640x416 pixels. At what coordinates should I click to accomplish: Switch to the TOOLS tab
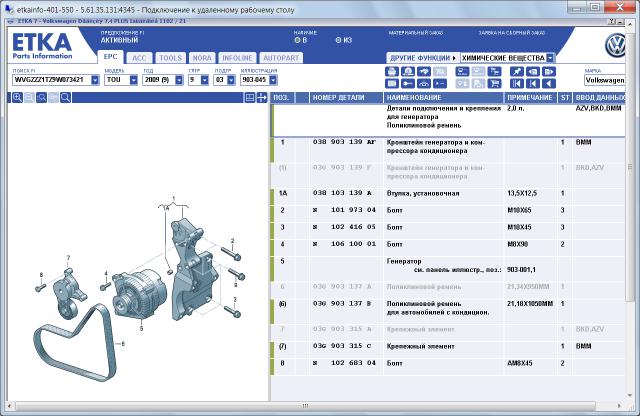(x=170, y=58)
